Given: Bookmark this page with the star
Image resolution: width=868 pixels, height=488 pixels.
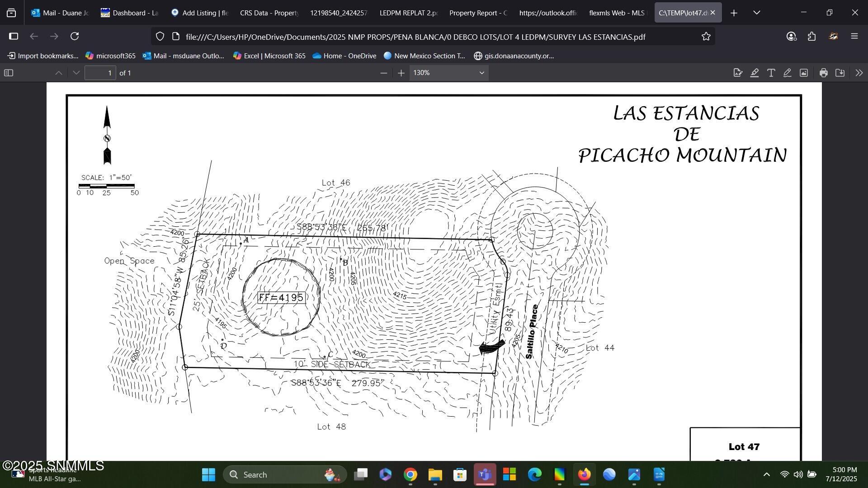Looking at the screenshot, I should click(x=705, y=37).
